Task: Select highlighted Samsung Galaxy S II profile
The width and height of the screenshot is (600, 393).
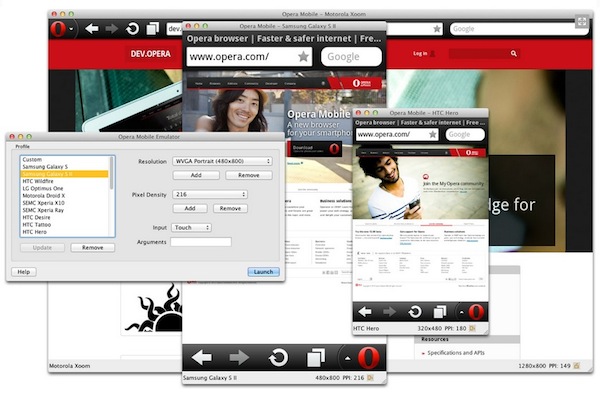Action: (x=64, y=174)
